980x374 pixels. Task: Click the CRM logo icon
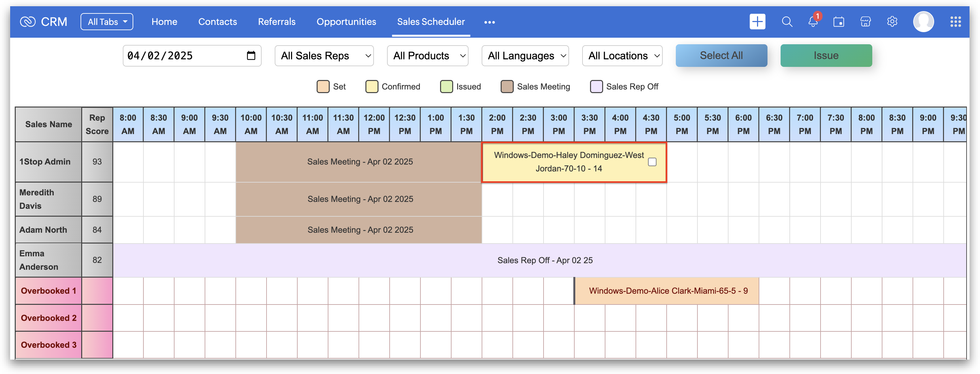(28, 22)
